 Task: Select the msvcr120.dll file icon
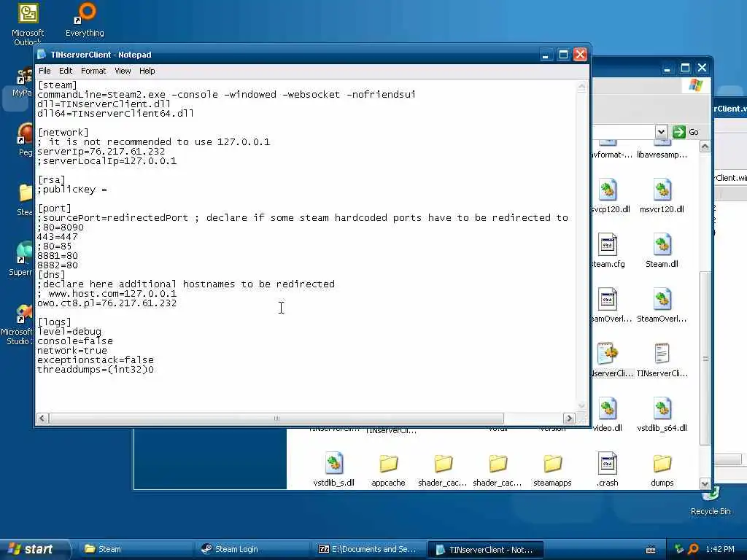coord(662,190)
